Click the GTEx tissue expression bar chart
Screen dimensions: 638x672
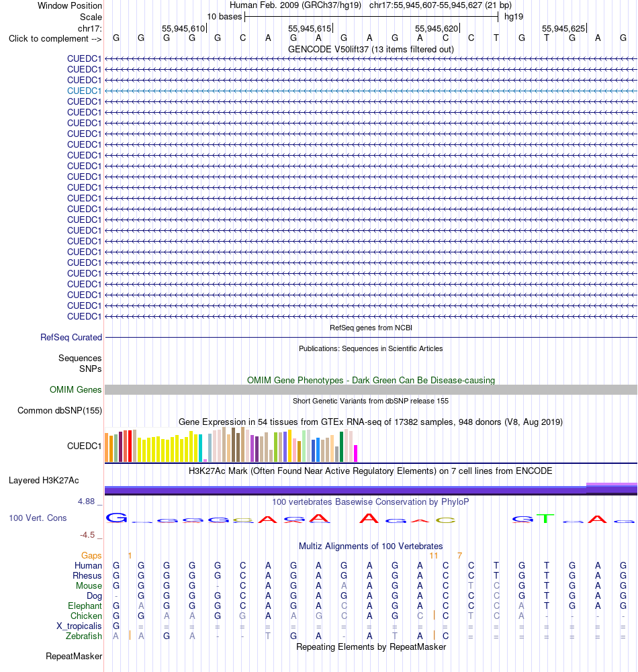coord(231,445)
